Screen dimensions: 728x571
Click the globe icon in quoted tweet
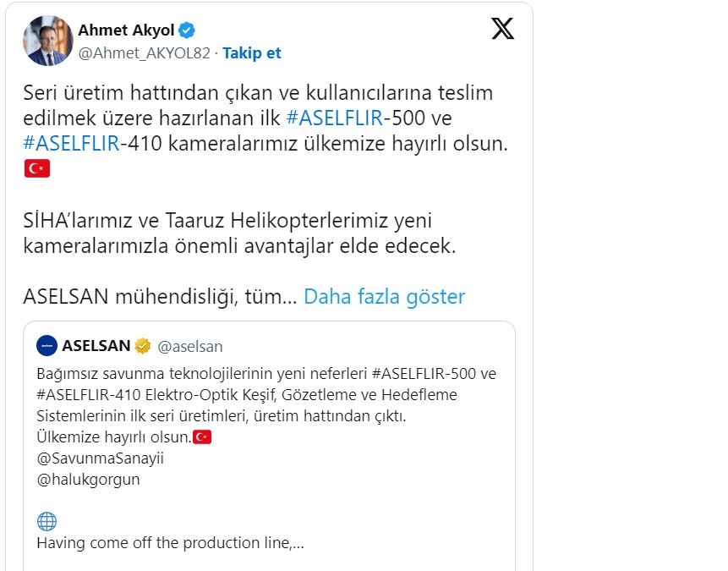point(47,521)
